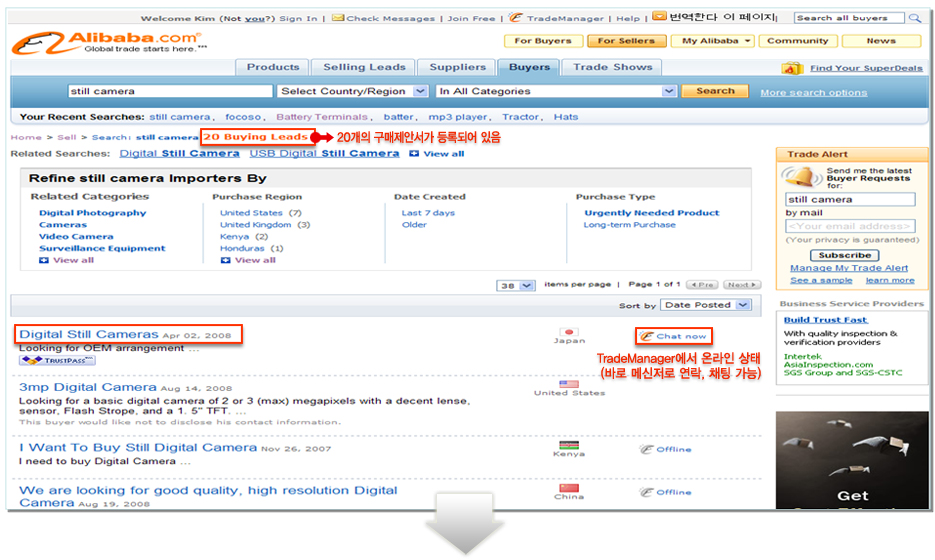Click the Sign In link
The width and height of the screenshot is (935, 560).
click(x=298, y=18)
